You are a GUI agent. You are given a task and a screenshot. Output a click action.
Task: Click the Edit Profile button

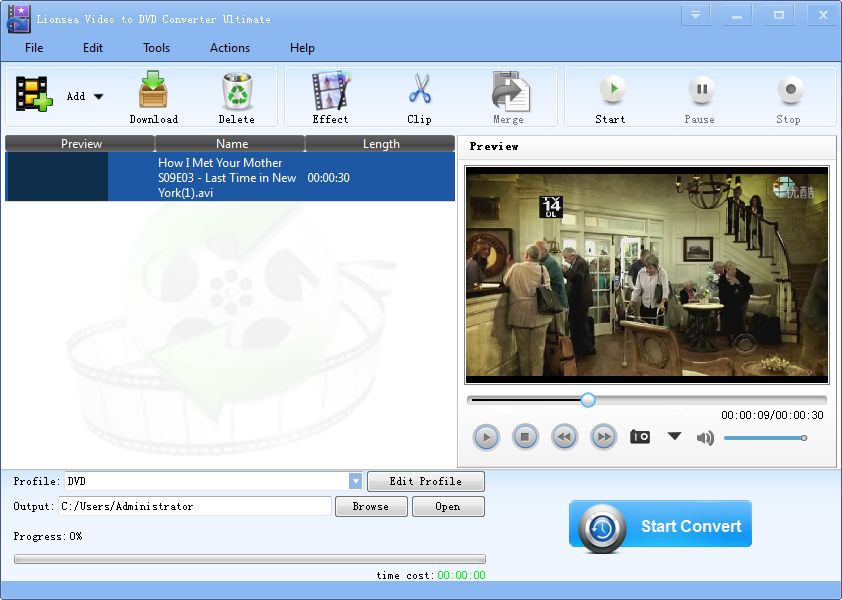click(x=426, y=481)
